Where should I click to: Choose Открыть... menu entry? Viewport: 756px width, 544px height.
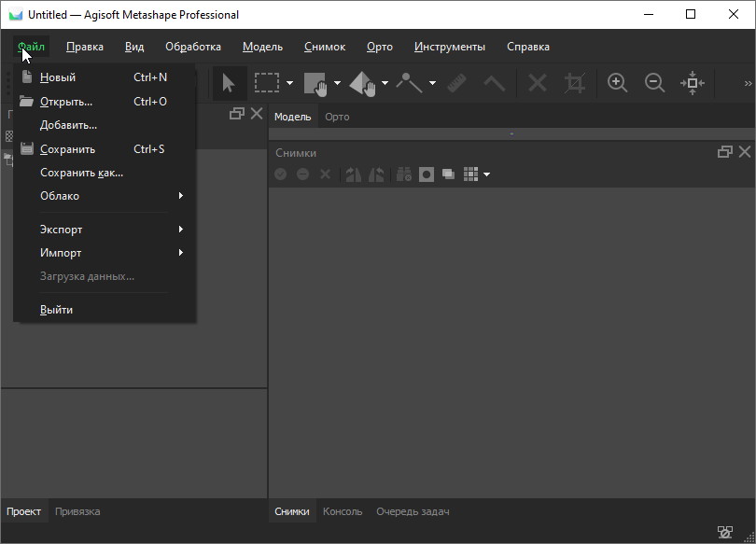(105, 102)
